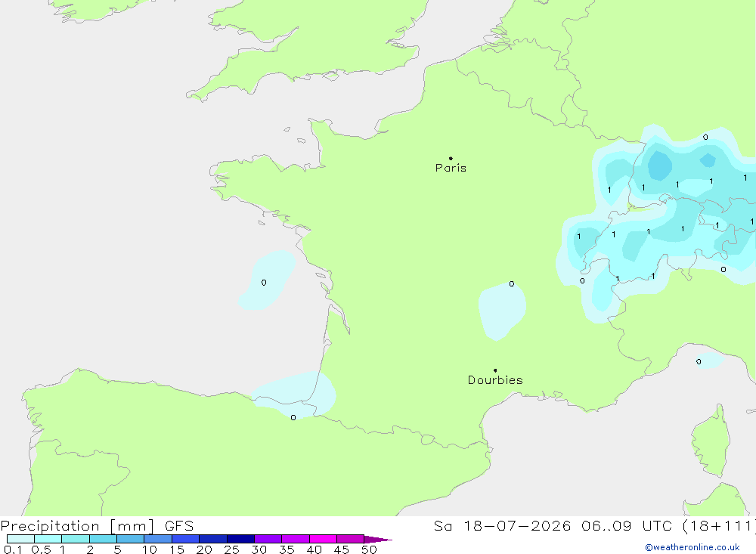Pick the 10–15 mm legend swatch

coord(158,539)
